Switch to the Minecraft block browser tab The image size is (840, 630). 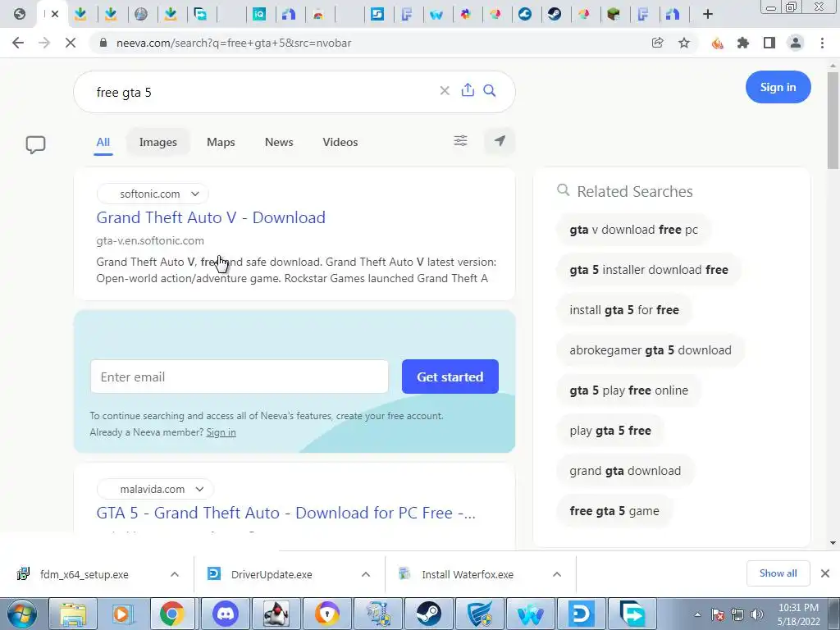point(614,14)
